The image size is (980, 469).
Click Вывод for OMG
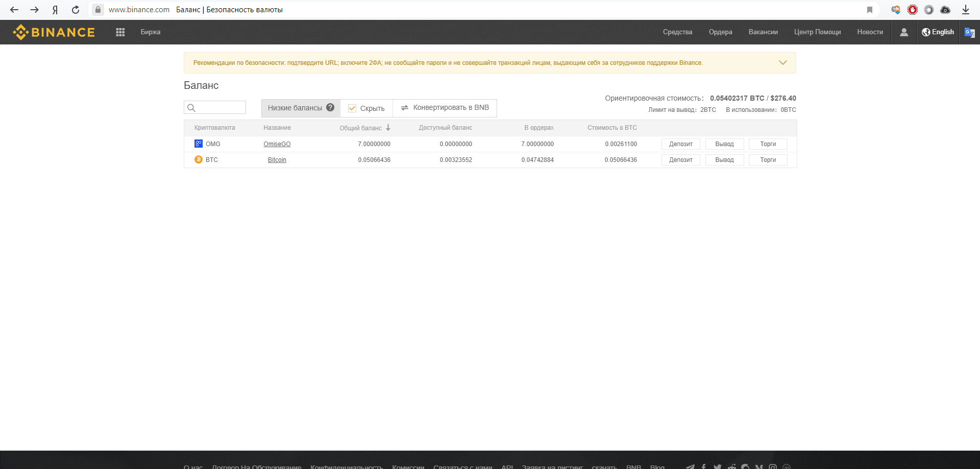[724, 144]
